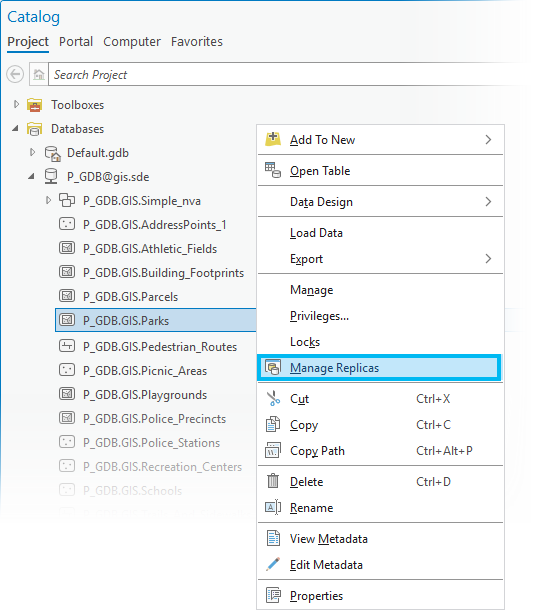Click the View Metadata document icon

click(x=273, y=538)
